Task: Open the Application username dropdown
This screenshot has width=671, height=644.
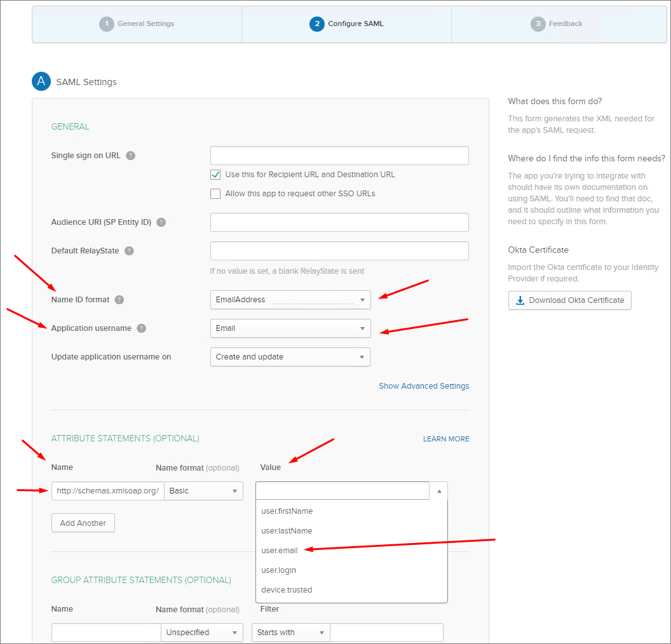Action: (x=290, y=328)
